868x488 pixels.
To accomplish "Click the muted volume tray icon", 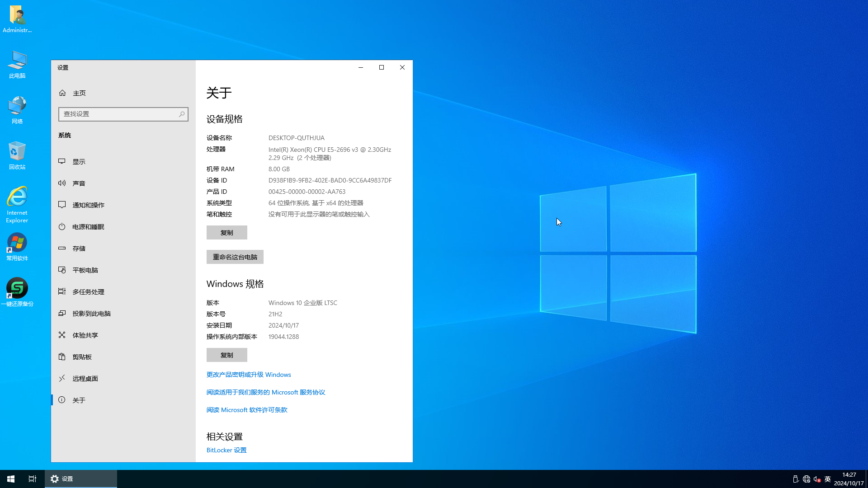I will [x=817, y=479].
